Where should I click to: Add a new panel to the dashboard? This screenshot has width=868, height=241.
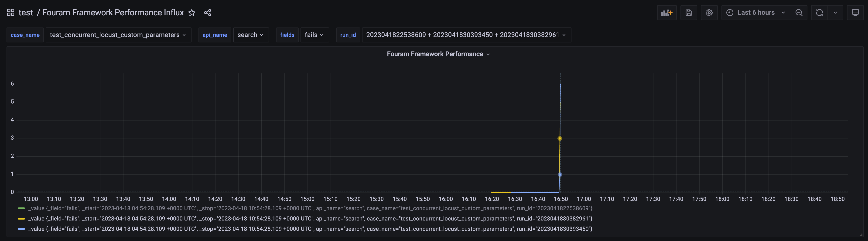point(667,13)
